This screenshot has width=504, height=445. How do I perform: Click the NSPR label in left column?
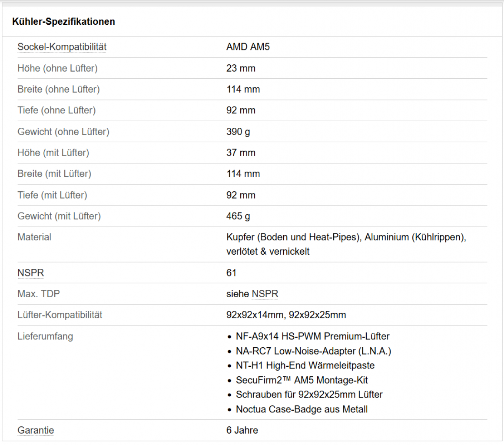(30, 272)
